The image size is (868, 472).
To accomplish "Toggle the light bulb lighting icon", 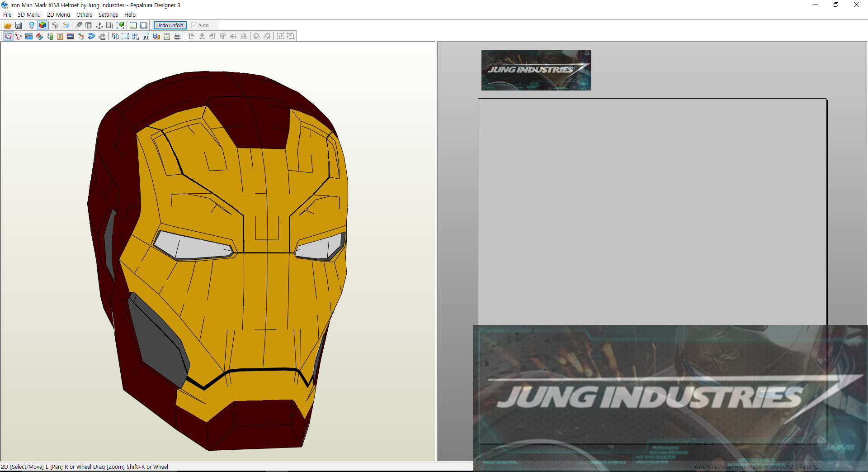I will [32, 25].
